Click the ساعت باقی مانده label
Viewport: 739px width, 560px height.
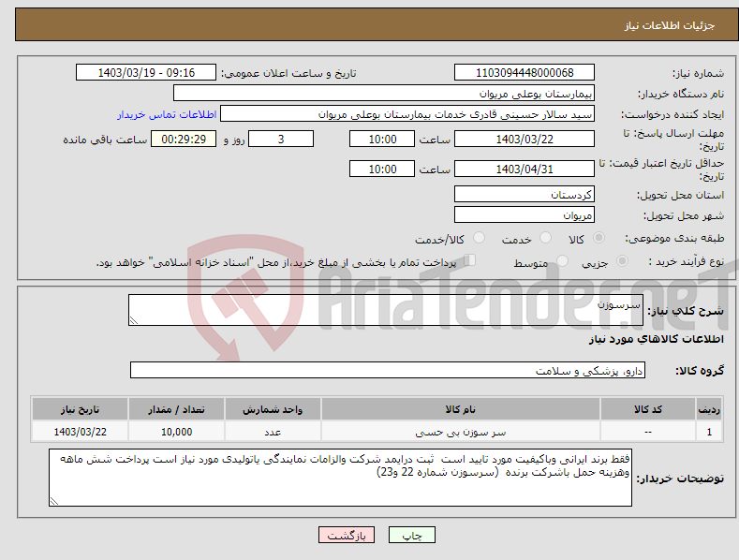(x=105, y=140)
